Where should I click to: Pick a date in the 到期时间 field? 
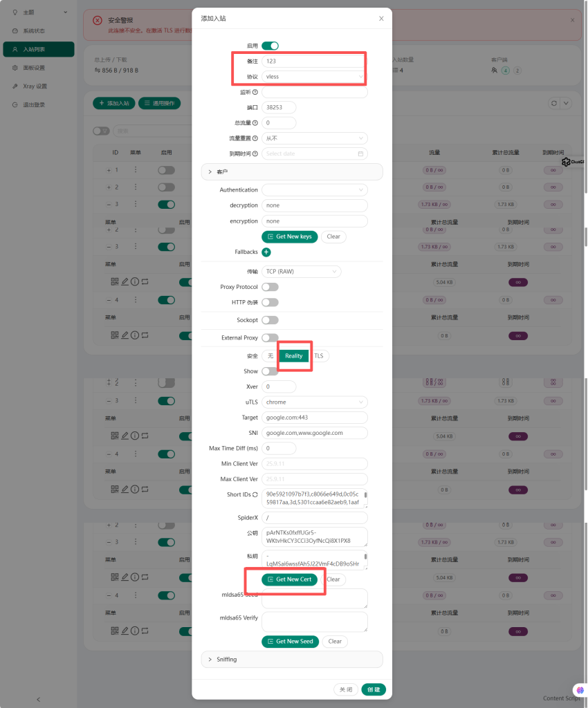pyautogui.click(x=315, y=153)
